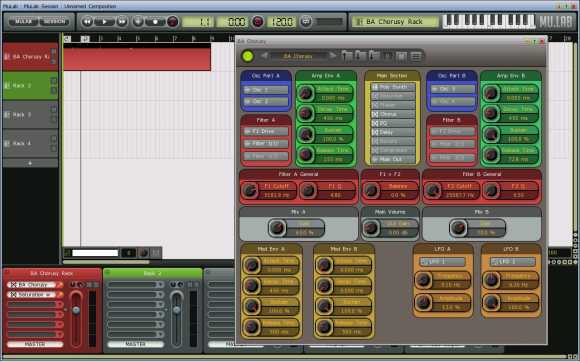Open arrow menu beside Saturation slot
Image resolution: width=580 pixels, height=362 pixels.
[x=61, y=295]
